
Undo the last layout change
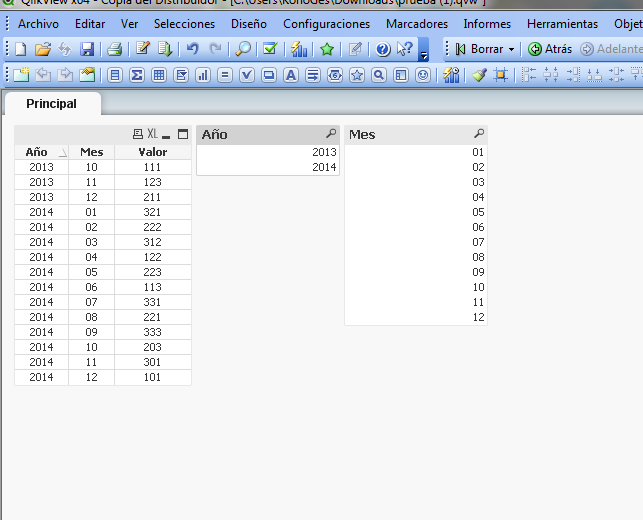(192, 49)
